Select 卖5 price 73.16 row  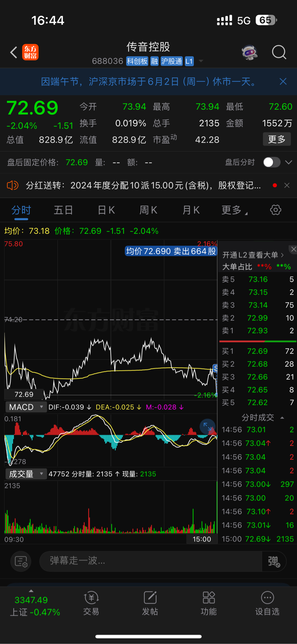click(258, 279)
